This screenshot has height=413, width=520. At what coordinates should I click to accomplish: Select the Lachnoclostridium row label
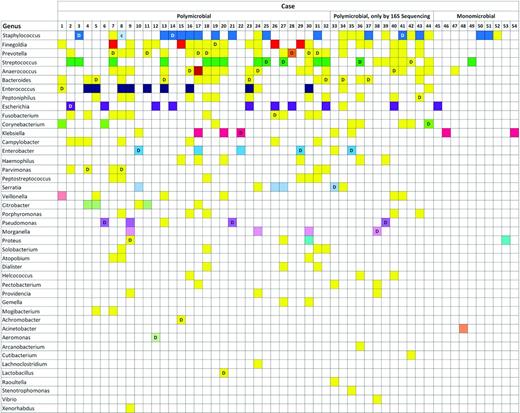click(x=24, y=364)
